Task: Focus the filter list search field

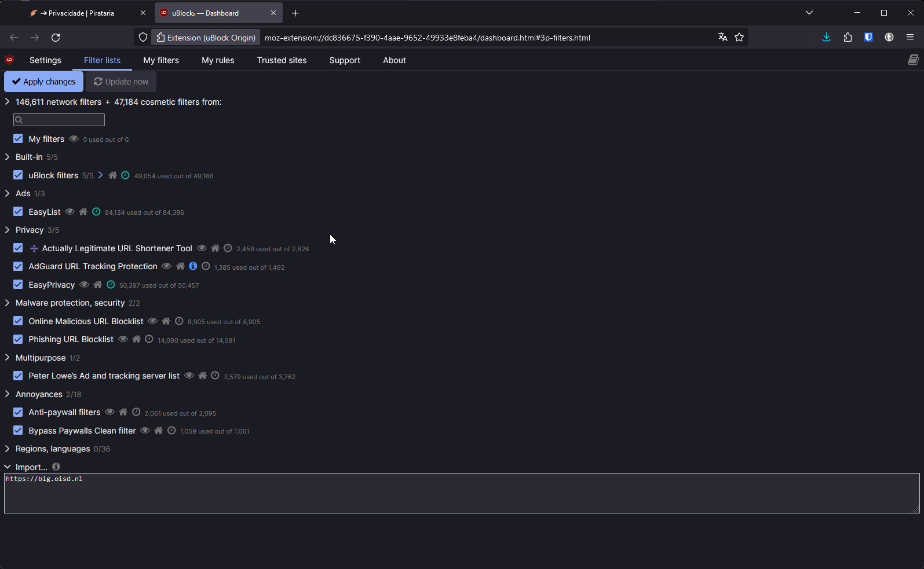Action: [59, 120]
